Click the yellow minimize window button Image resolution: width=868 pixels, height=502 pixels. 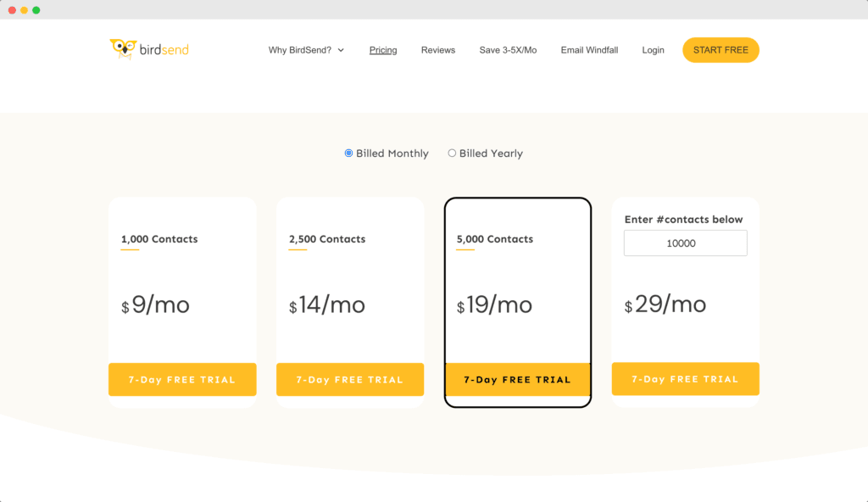pyautogui.click(x=25, y=10)
